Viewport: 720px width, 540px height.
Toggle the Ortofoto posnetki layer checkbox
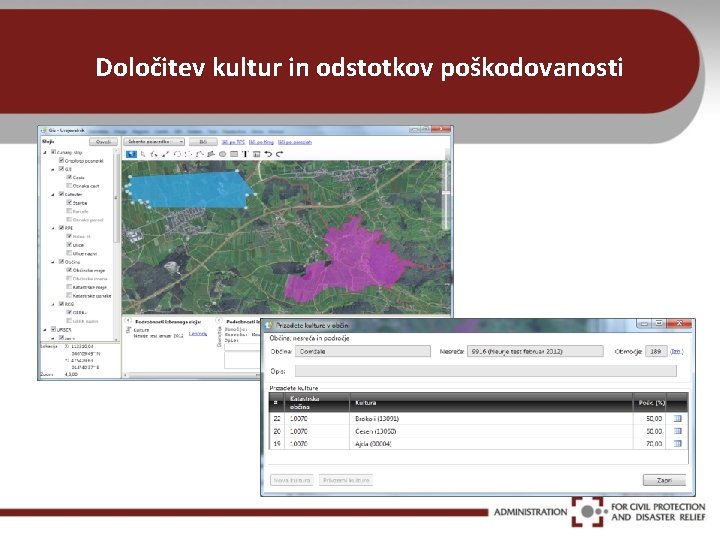point(61,161)
